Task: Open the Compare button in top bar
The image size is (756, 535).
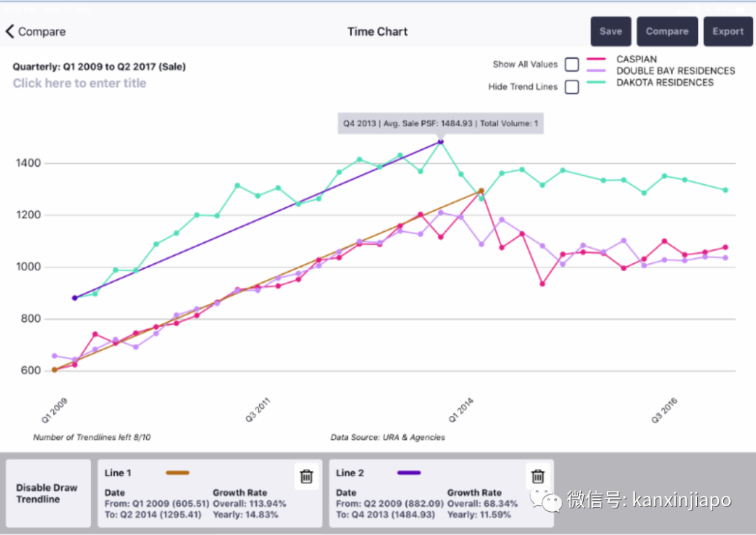Action: tap(666, 32)
